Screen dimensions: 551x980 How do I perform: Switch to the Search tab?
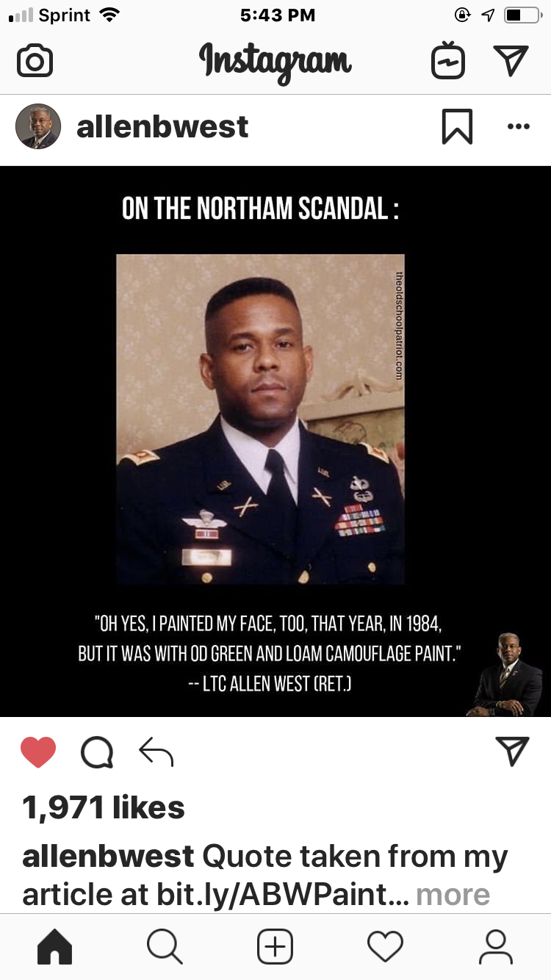165,946
